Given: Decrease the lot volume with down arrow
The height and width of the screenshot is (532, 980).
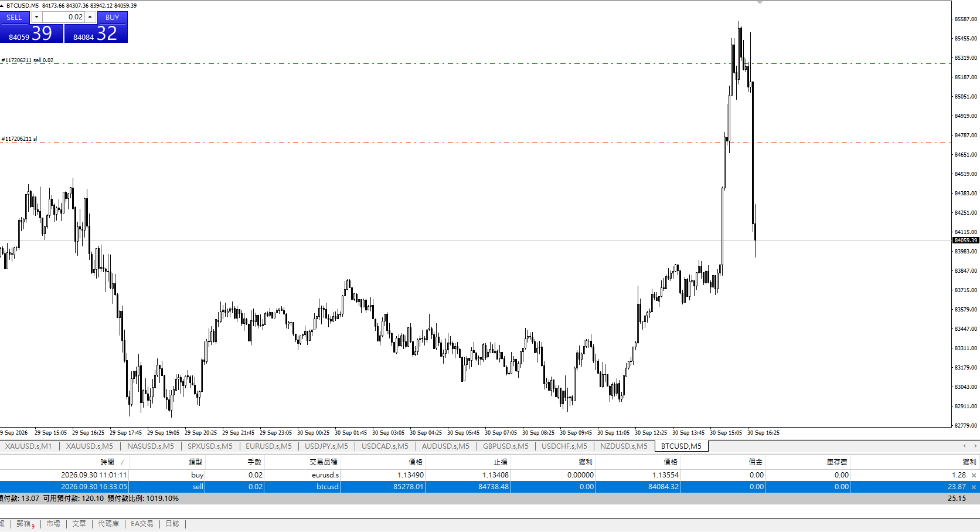Looking at the screenshot, I should click(x=36, y=17).
